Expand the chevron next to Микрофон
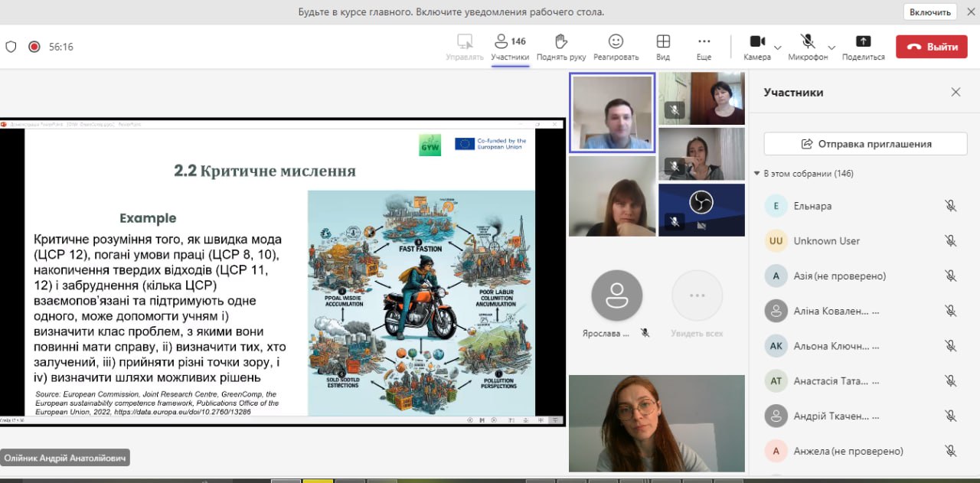Screen dimensions: 980x483 point(832,47)
